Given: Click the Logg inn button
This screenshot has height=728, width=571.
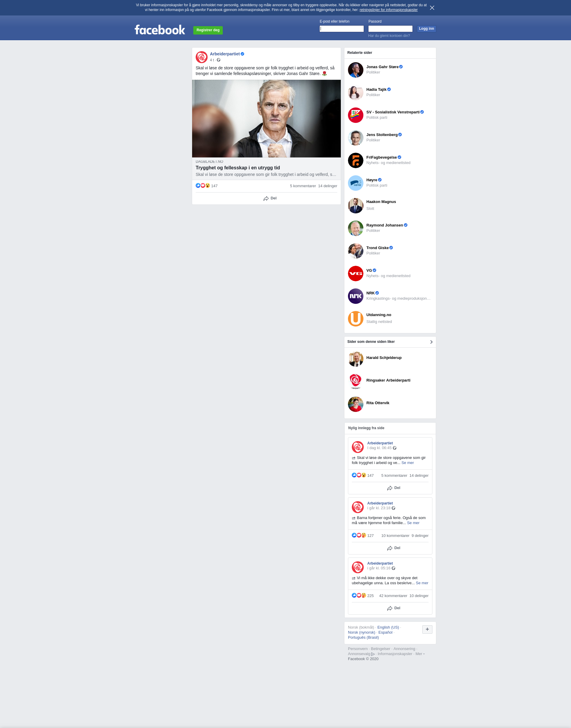Looking at the screenshot, I should tap(426, 29).
